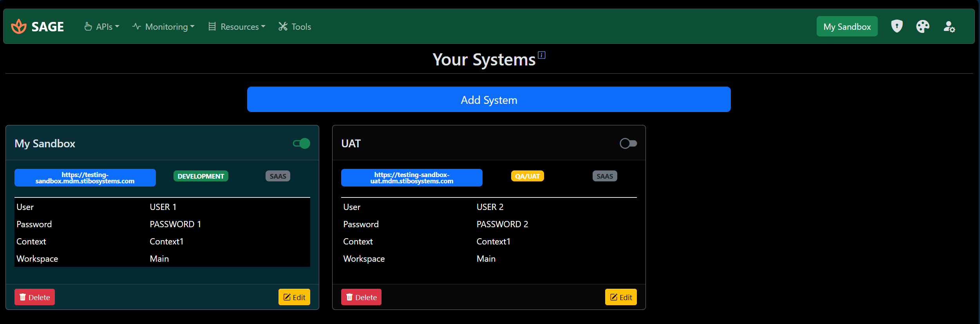Screen dimensions: 980x324
Task: Click Main workspace value in UAT card
Action: pos(486,259)
